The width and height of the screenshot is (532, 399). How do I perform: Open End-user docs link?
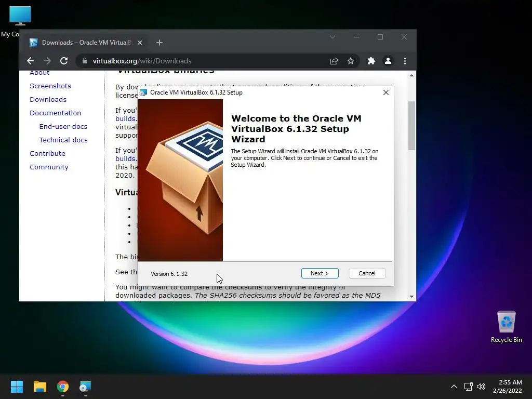(63, 127)
